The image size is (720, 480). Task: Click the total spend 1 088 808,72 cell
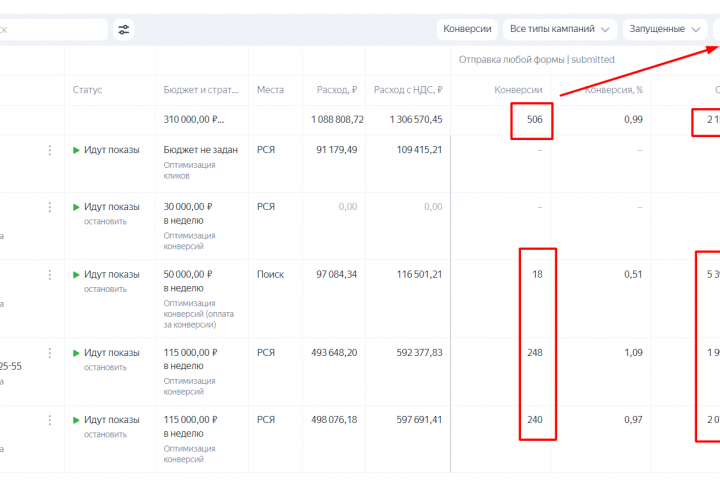[337, 119]
